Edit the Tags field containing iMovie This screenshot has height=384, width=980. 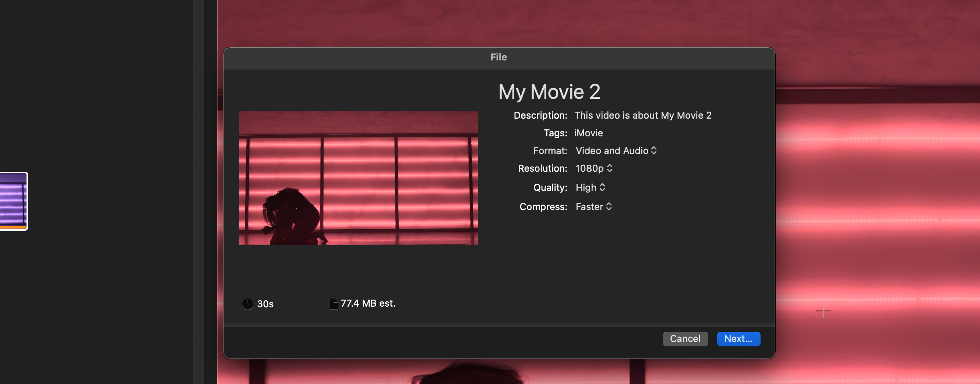click(x=589, y=133)
